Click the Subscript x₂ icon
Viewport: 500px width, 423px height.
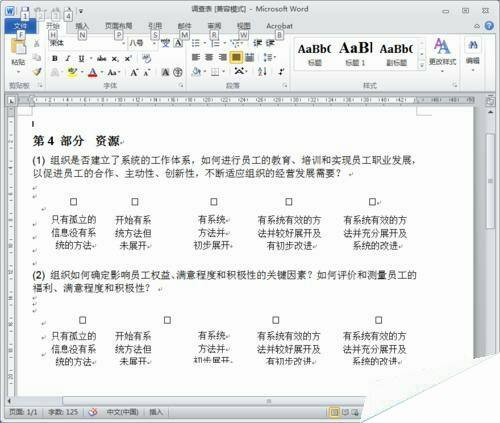[x=115, y=59]
